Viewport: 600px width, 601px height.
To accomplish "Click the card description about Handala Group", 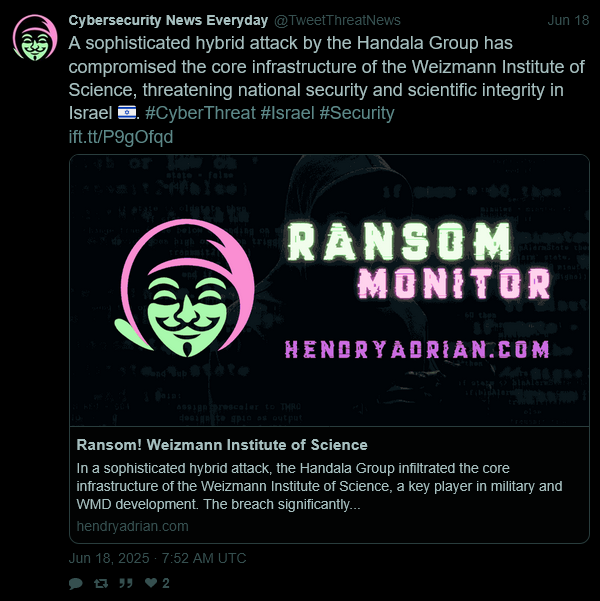I will click(319, 486).
